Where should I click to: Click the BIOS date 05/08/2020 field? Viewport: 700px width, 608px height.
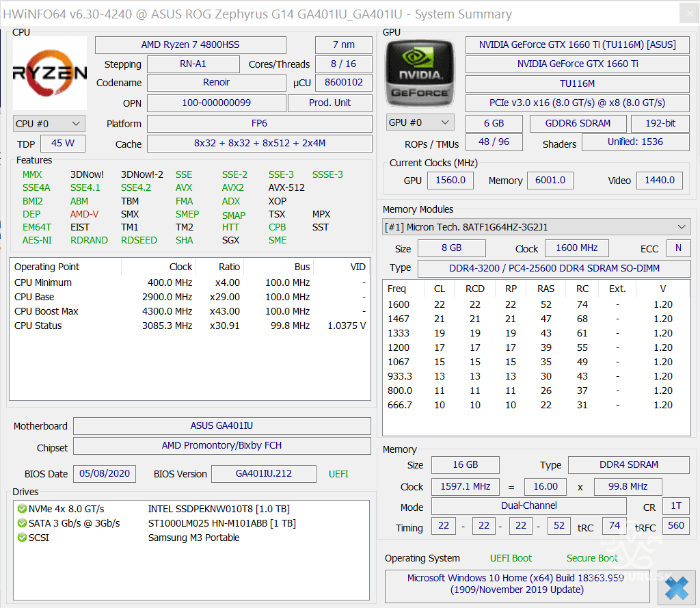point(105,473)
